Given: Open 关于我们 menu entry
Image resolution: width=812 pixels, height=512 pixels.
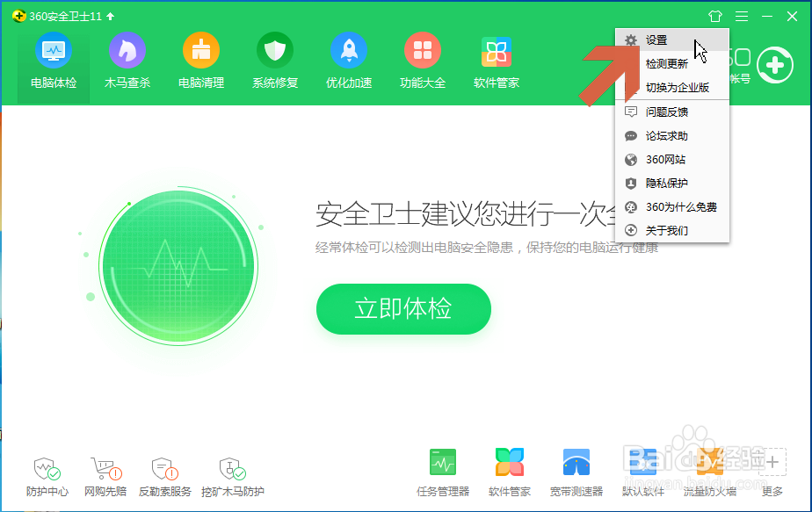Looking at the screenshot, I should click(672, 230).
